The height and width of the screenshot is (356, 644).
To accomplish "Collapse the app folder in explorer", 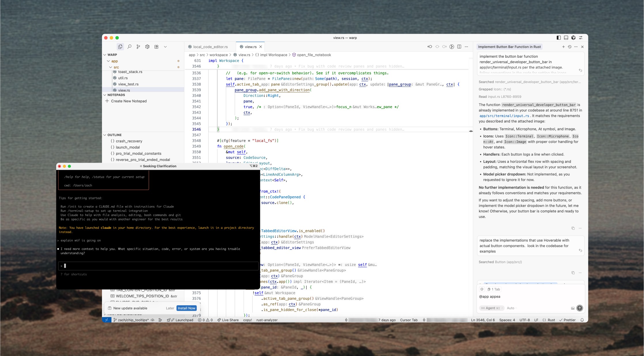I will [114, 61].
